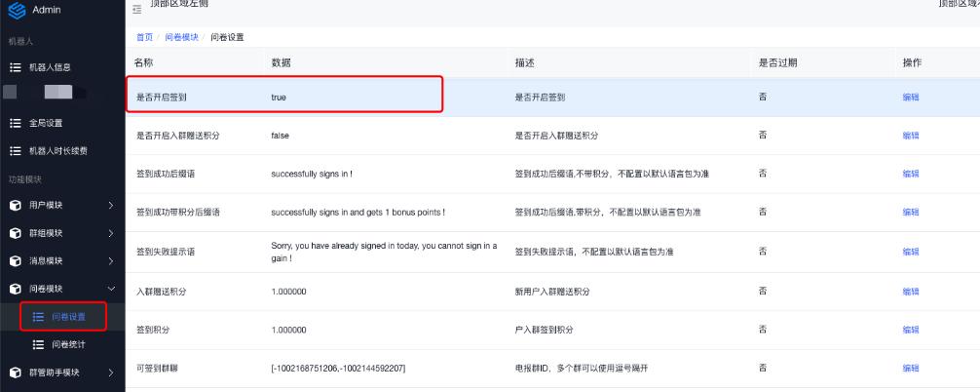Edit the 是否开启签到 row

(x=910, y=98)
